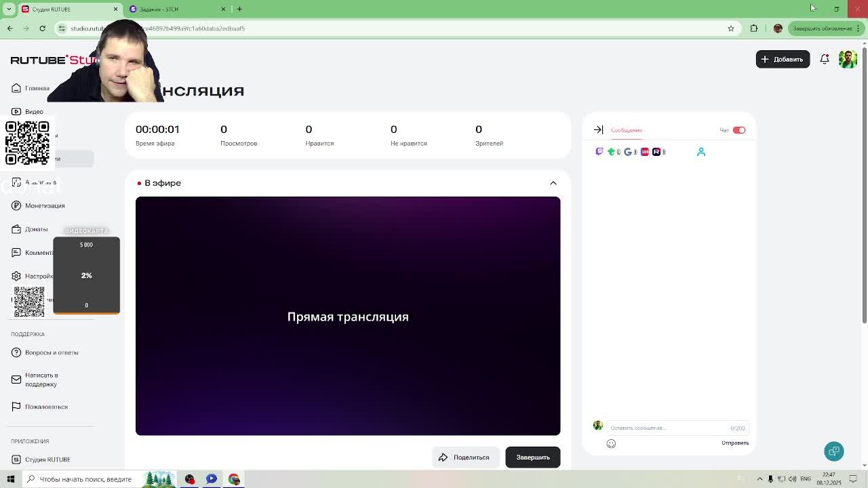Open the help chat bubble widget
This screenshot has height=488, width=868.
tap(834, 451)
